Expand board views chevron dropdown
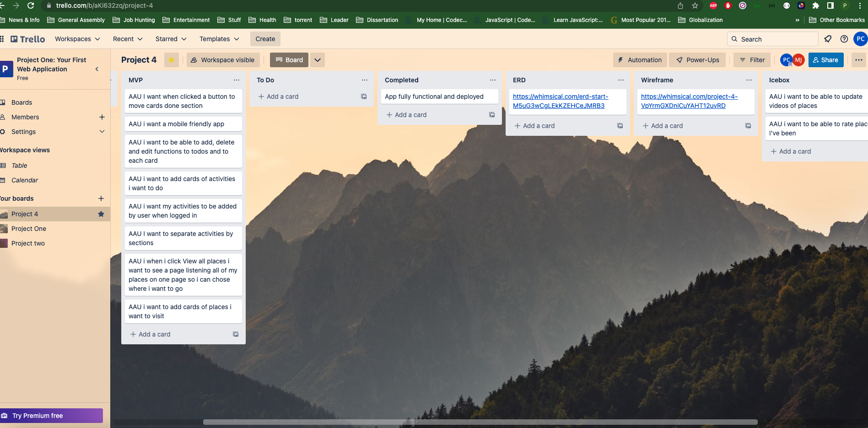The image size is (868, 428). (x=318, y=60)
